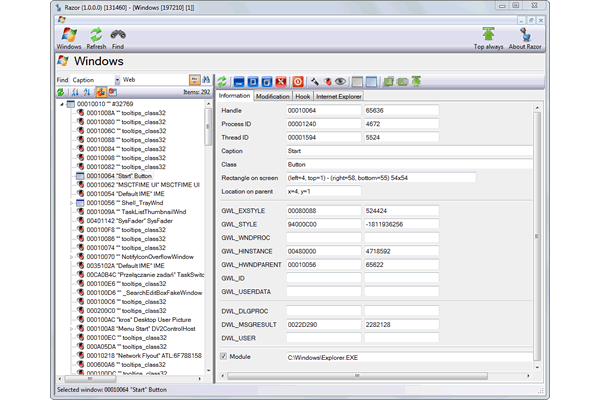Open About Razor
The height and width of the screenshot is (400, 600).
point(525,38)
